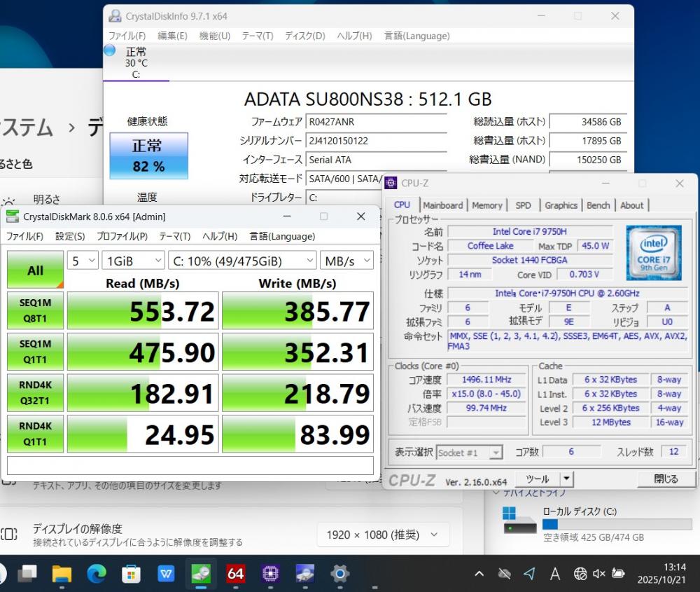Viewport: 700px width, 592px height.
Task: Click the 正常 82% health status box
Action: (148, 155)
